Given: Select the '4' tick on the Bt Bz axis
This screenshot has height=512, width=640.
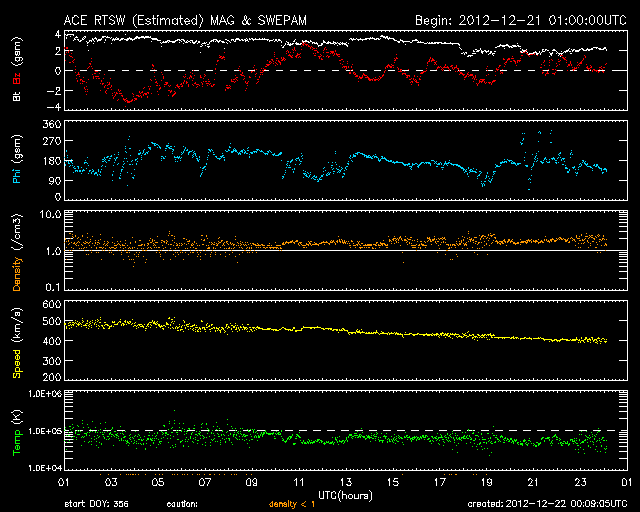Looking at the screenshot, I should [58, 34].
